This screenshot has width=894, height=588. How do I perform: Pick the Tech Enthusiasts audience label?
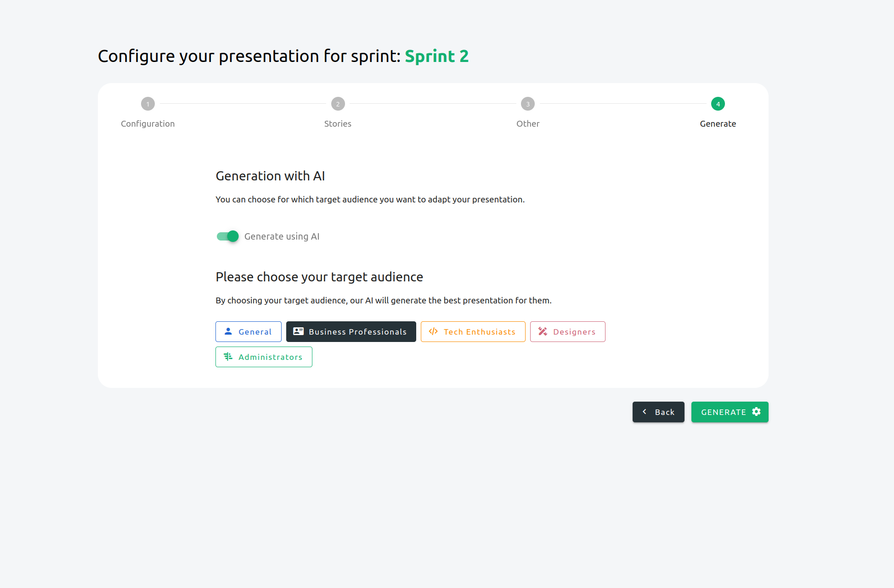(479, 332)
